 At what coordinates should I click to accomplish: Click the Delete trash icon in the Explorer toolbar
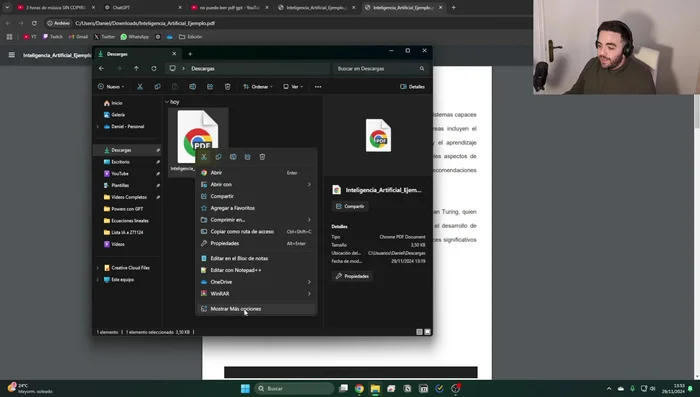[227, 87]
